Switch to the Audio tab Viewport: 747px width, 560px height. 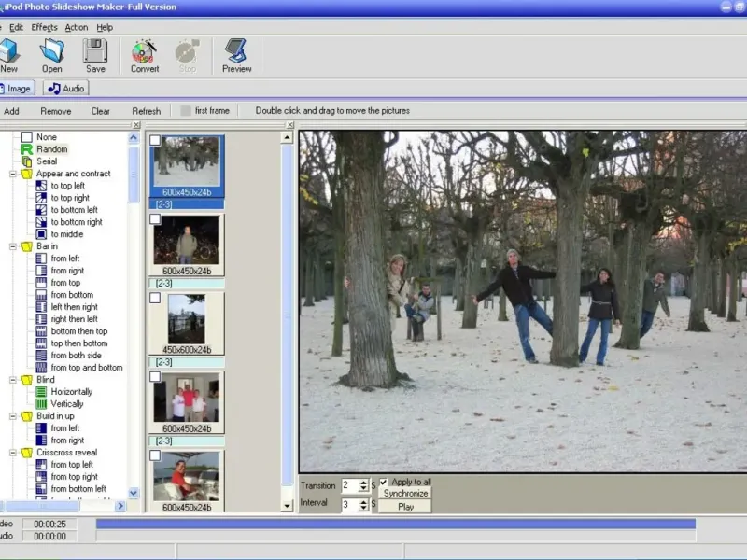click(65, 89)
